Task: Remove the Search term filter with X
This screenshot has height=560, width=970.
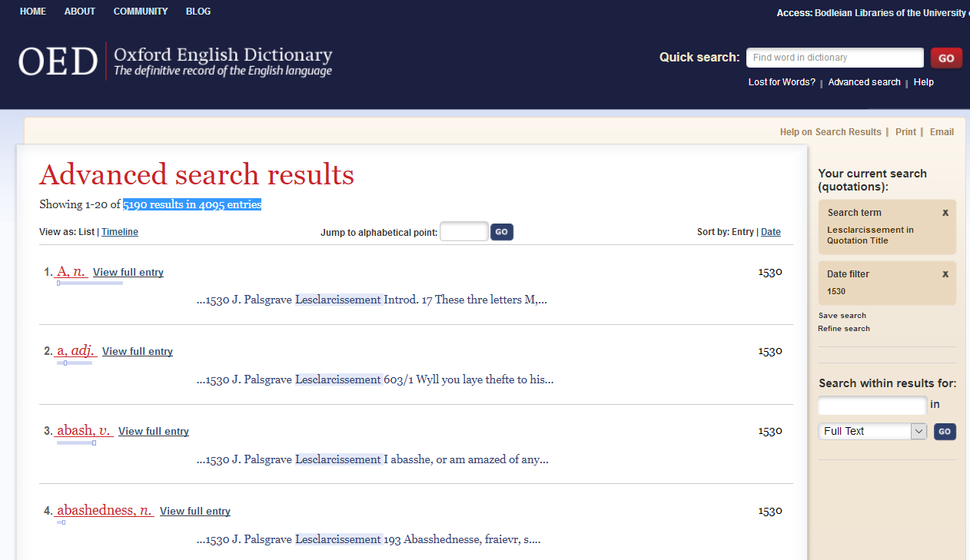Action: pyautogui.click(x=945, y=213)
